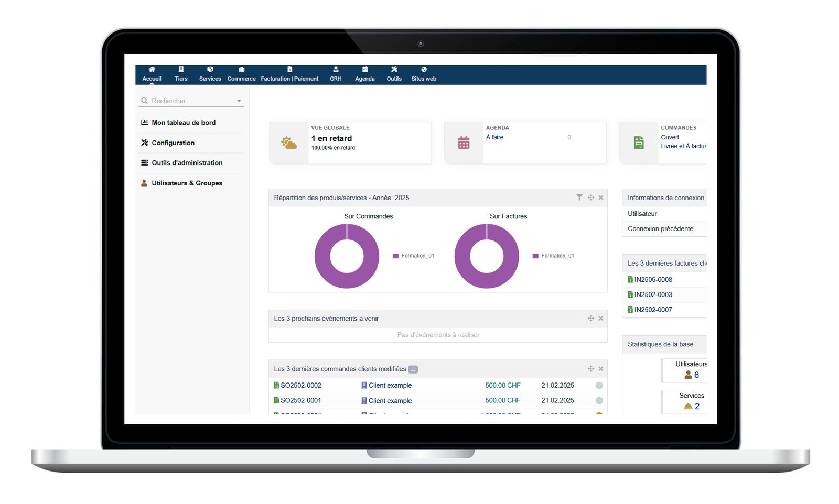This screenshot has height=504, width=839.
Task: Click the Outils wrench icon in navbar
Action: click(394, 70)
